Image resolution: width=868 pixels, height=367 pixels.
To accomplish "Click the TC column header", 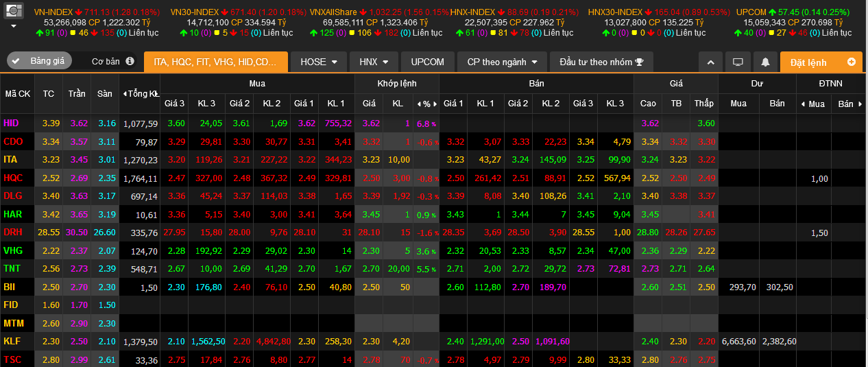I will click(x=49, y=93).
